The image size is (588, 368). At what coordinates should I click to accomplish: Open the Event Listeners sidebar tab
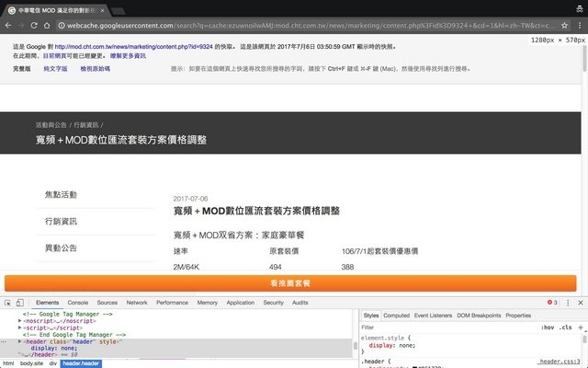click(x=433, y=316)
